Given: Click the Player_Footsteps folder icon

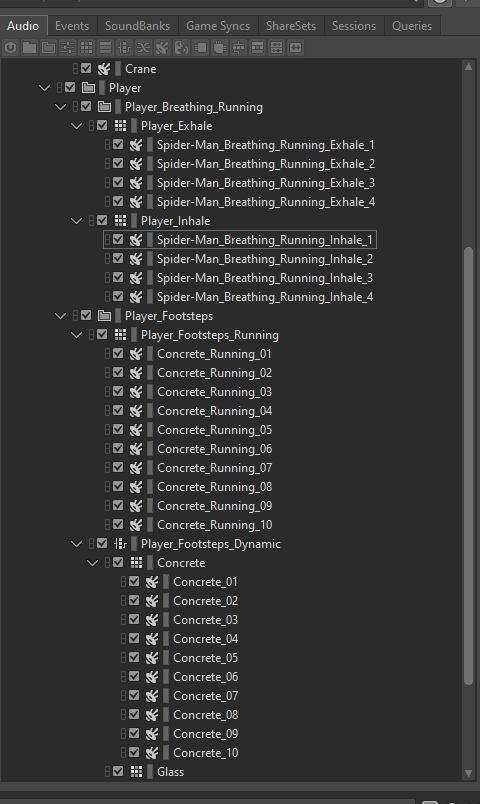Looking at the screenshot, I should tap(104, 316).
